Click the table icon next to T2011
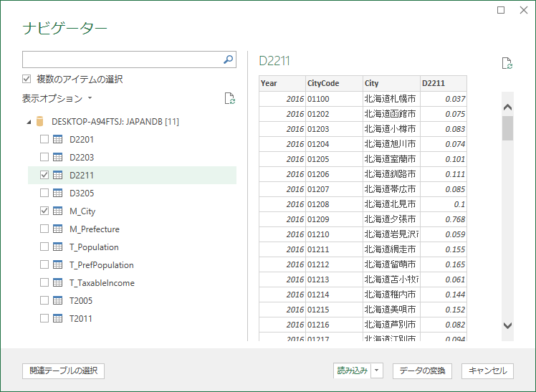 58,319
